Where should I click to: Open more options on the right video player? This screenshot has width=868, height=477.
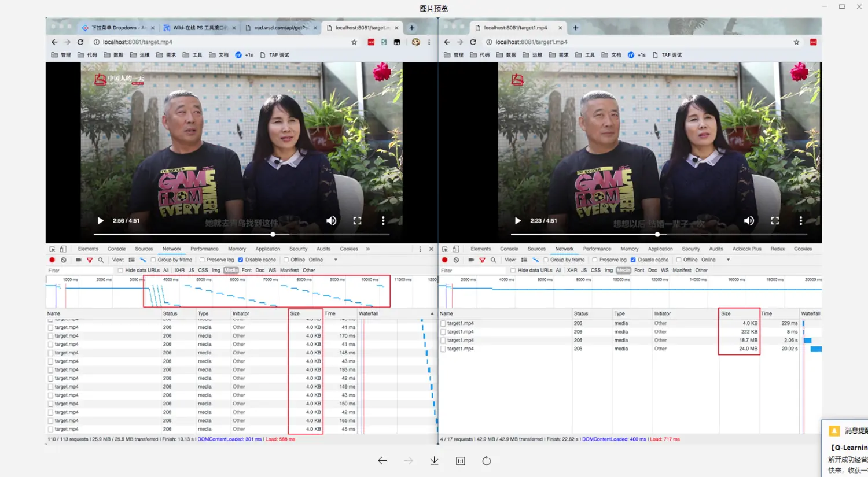click(800, 220)
